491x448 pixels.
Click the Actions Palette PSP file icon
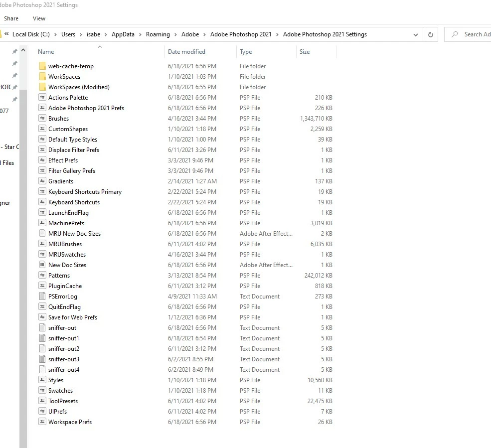pyautogui.click(x=42, y=97)
